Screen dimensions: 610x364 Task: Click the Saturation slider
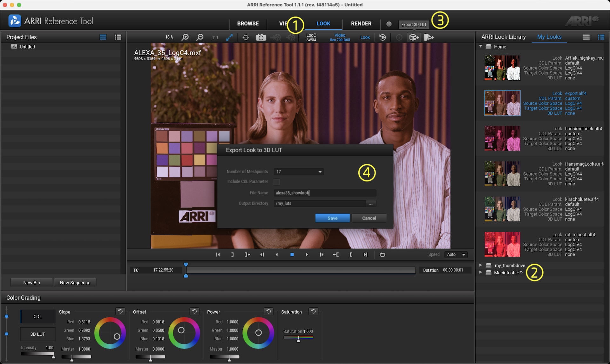click(x=298, y=338)
